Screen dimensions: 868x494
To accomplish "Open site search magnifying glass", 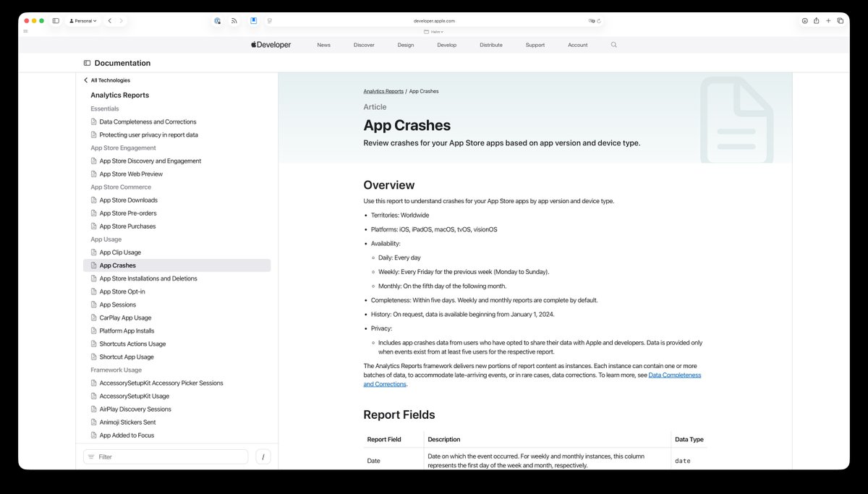I will click(x=614, y=45).
